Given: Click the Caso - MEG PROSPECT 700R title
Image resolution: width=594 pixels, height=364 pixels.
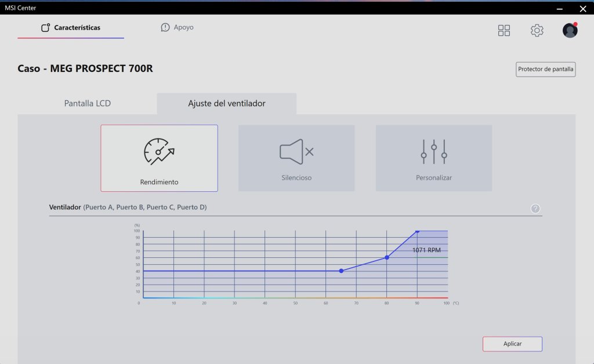Looking at the screenshot, I should pyautogui.click(x=85, y=68).
